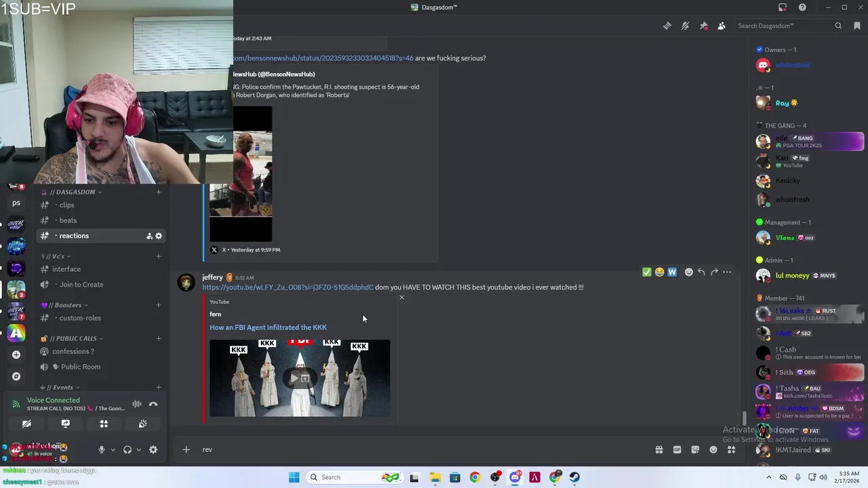This screenshot has height=488, width=868.
Task: Create channel in PUBLIC CALLS category
Action: pos(159,338)
